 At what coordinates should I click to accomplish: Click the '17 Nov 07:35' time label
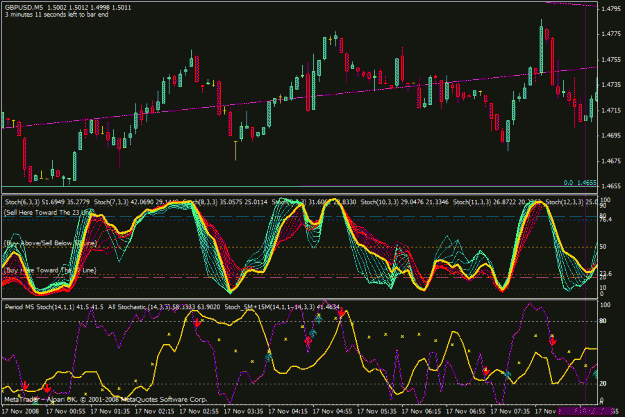pyautogui.click(x=510, y=411)
